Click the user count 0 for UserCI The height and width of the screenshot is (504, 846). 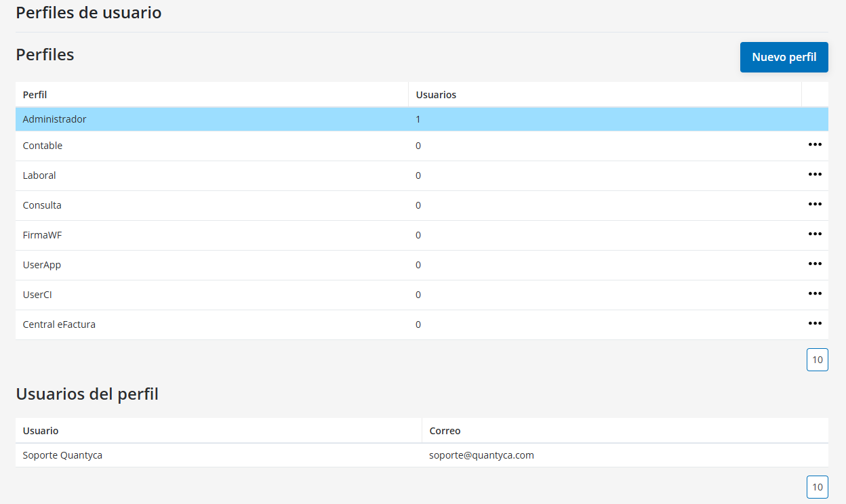[x=418, y=295]
